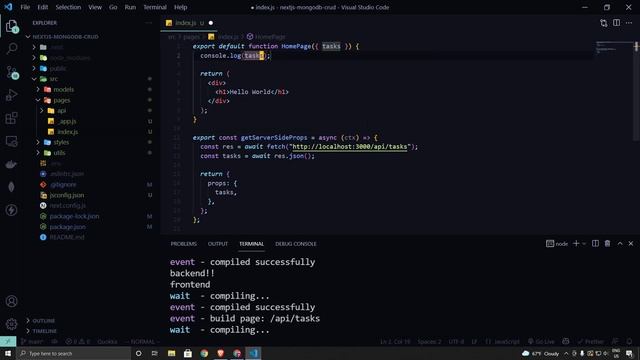Click Ln 2, Col 19 cursor position

(395, 342)
